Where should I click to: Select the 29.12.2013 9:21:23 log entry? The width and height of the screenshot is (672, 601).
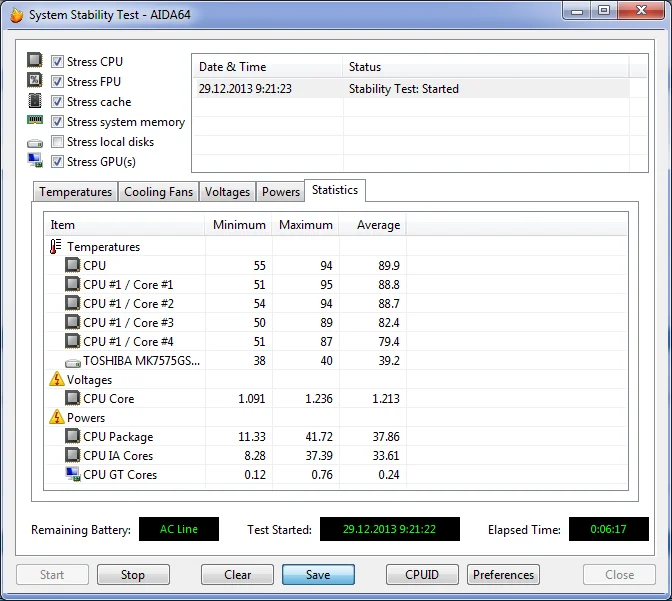(x=411, y=89)
